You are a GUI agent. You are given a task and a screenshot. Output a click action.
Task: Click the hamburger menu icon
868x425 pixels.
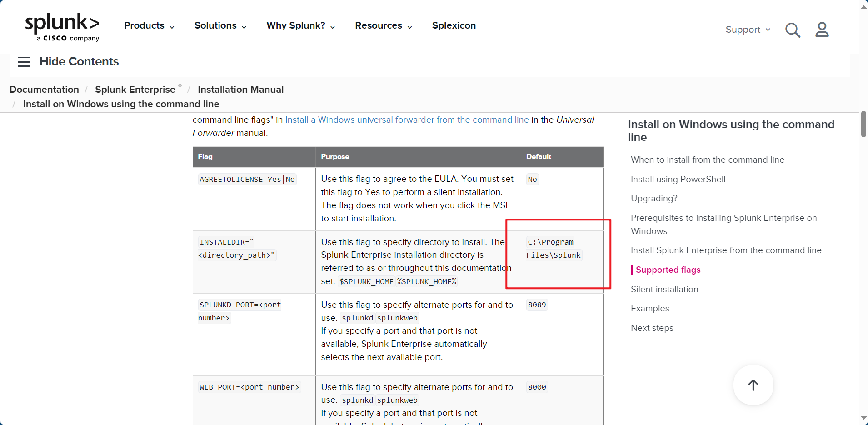[x=24, y=62]
